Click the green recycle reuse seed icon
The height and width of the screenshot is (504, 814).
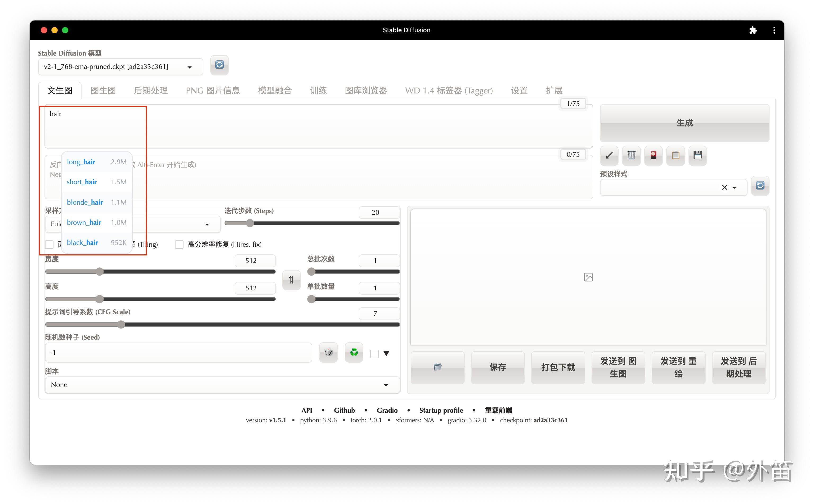tap(354, 352)
